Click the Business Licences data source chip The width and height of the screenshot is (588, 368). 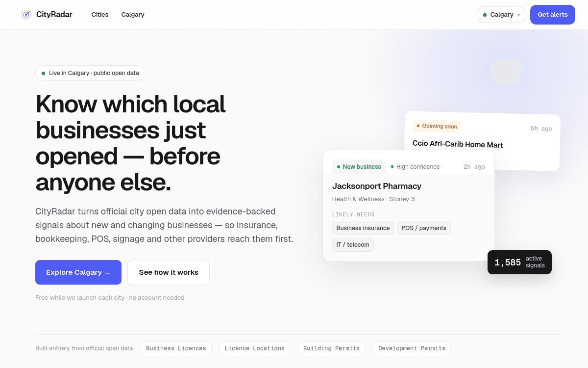coord(176,348)
